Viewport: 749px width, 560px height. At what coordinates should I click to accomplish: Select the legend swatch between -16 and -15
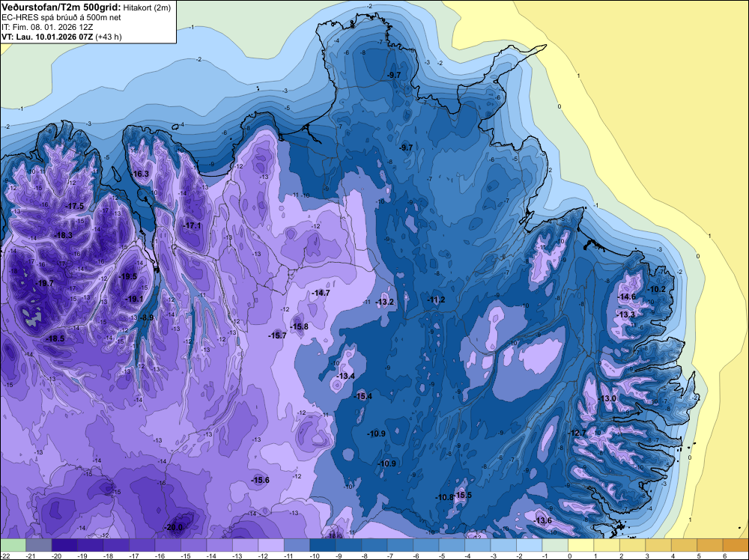pyautogui.click(x=168, y=545)
